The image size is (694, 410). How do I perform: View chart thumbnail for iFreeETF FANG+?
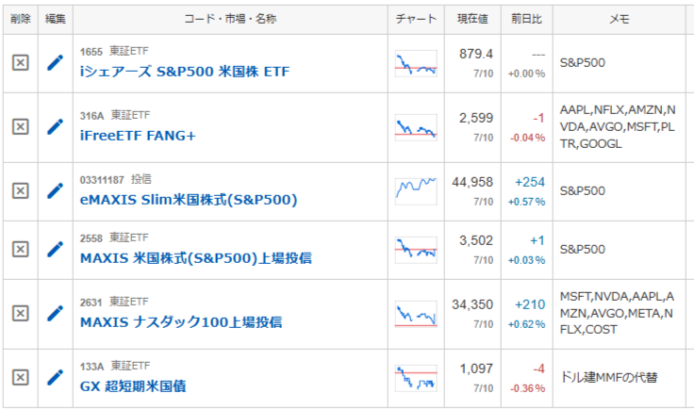(416, 128)
